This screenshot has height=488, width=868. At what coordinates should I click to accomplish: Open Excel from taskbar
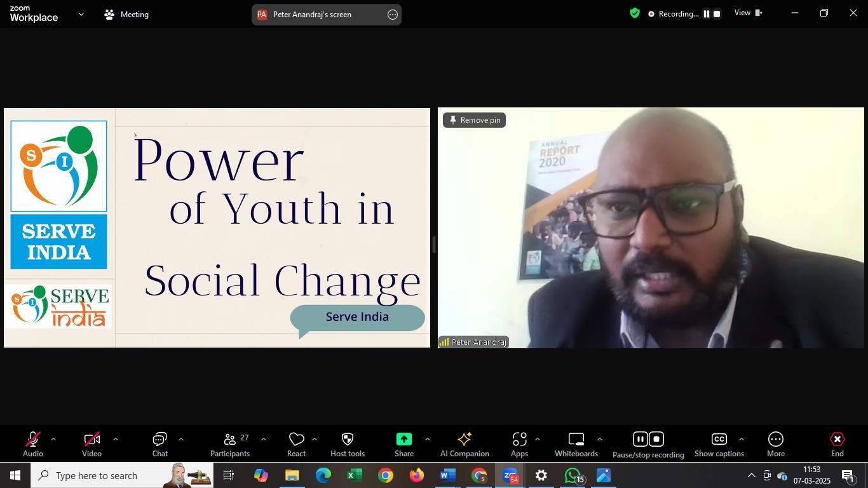[355, 475]
